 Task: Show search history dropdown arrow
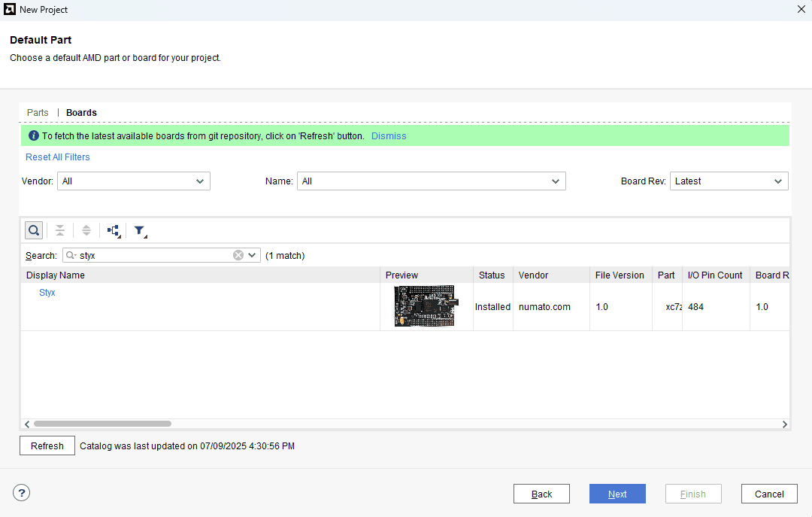(x=253, y=255)
